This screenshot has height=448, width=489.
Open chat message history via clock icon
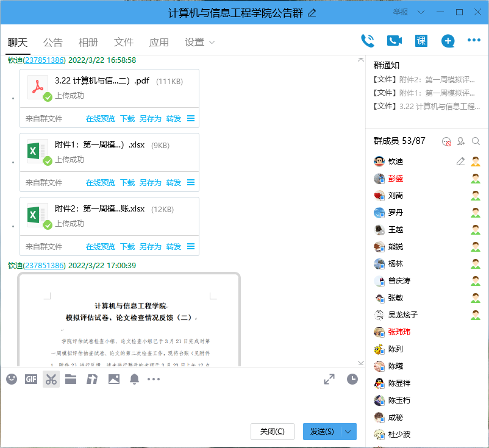click(x=352, y=379)
